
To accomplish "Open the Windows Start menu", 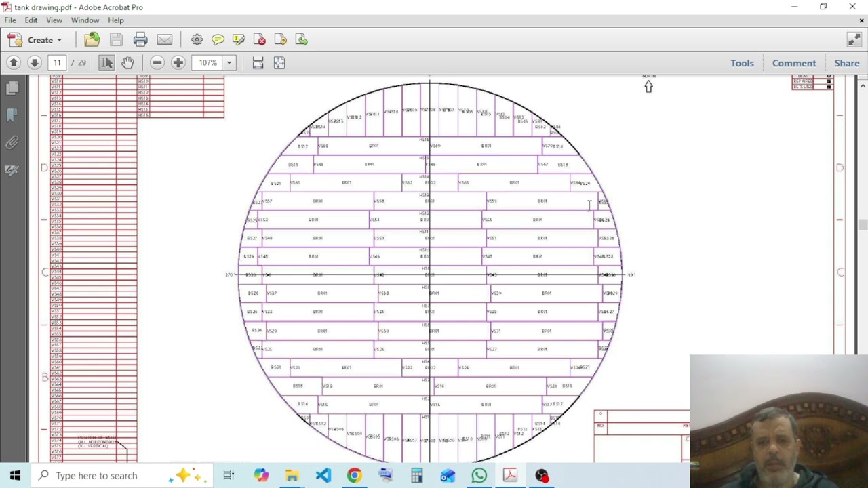I will point(15,475).
